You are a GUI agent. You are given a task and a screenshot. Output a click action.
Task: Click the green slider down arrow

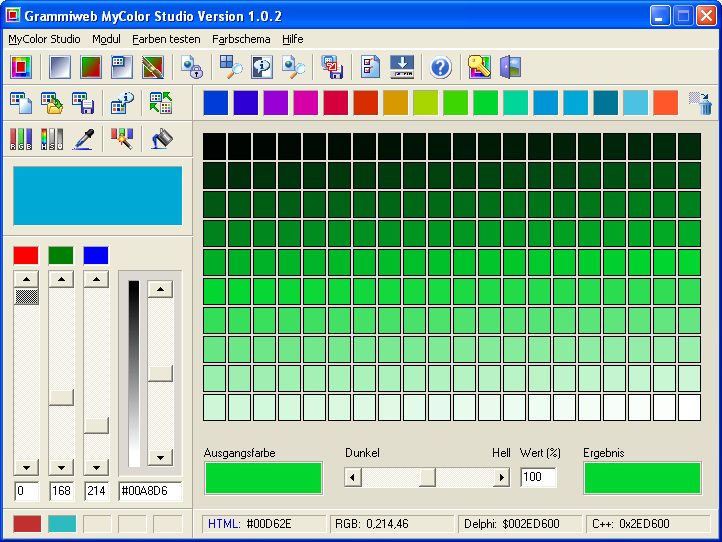[x=61, y=467]
